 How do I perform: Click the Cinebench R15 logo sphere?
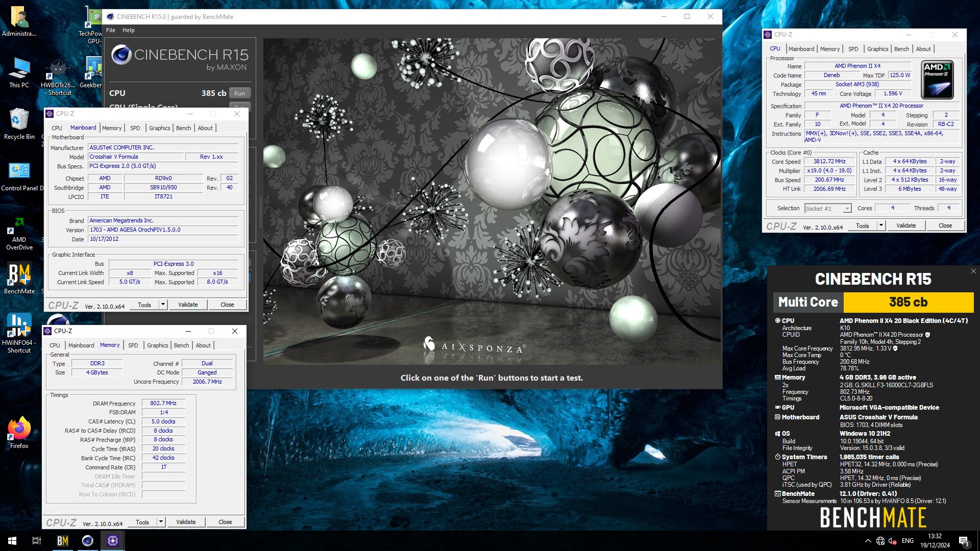point(121,55)
